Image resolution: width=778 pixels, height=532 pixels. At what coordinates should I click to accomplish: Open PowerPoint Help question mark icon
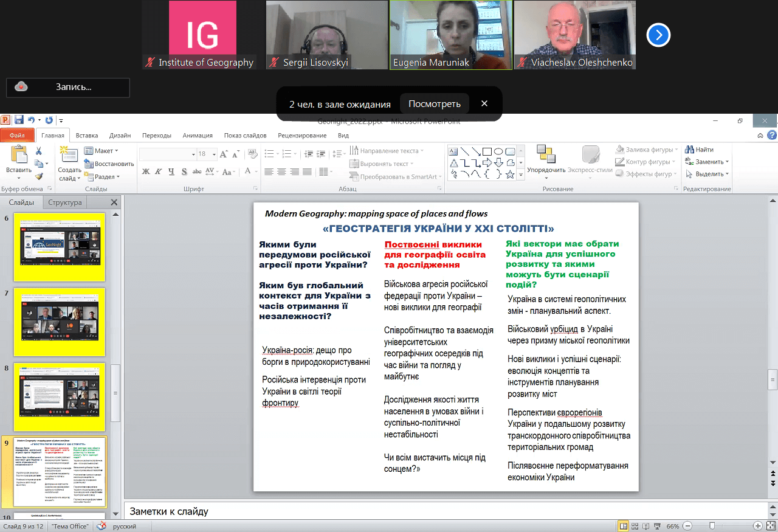[771, 135]
